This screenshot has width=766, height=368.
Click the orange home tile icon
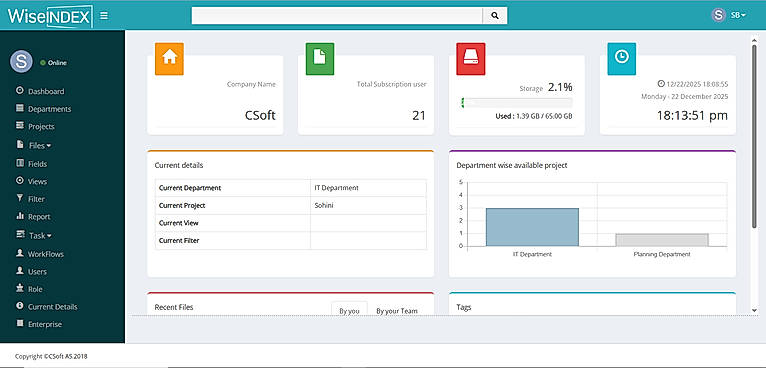pos(169,59)
